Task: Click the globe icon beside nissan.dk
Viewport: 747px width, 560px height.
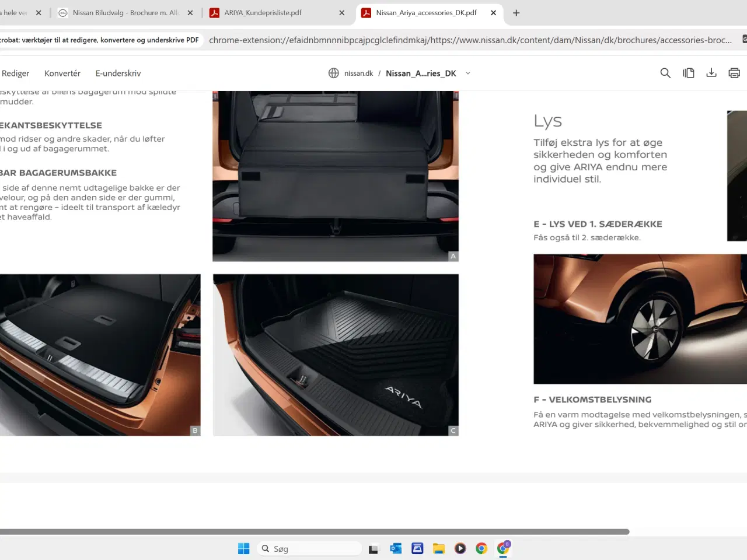Action: tap(333, 73)
